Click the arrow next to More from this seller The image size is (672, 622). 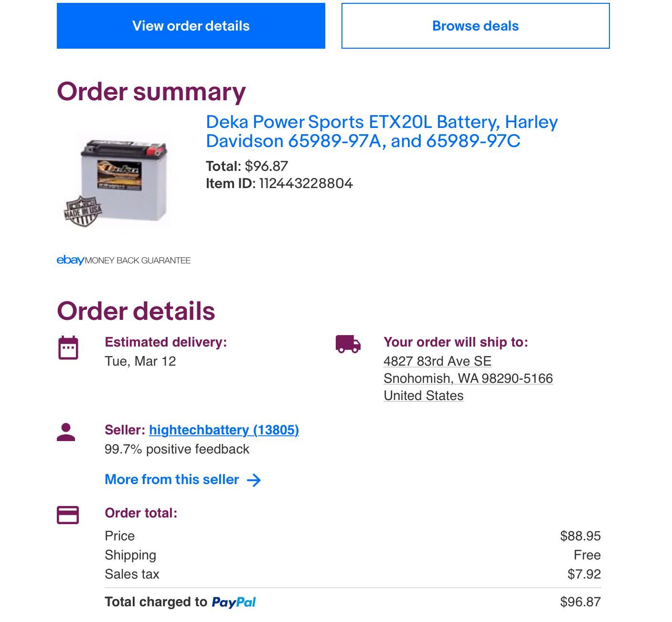coord(254,480)
